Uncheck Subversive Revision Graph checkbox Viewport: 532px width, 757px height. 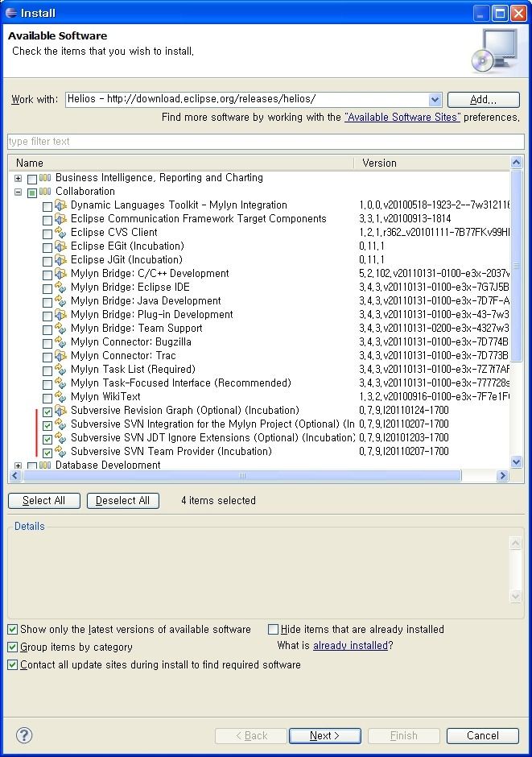click(47, 412)
